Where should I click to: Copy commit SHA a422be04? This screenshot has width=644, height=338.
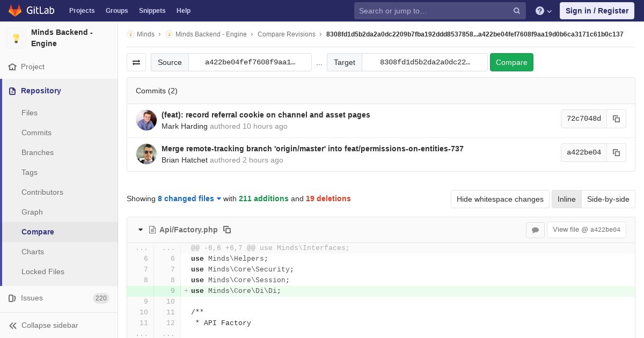coord(616,153)
